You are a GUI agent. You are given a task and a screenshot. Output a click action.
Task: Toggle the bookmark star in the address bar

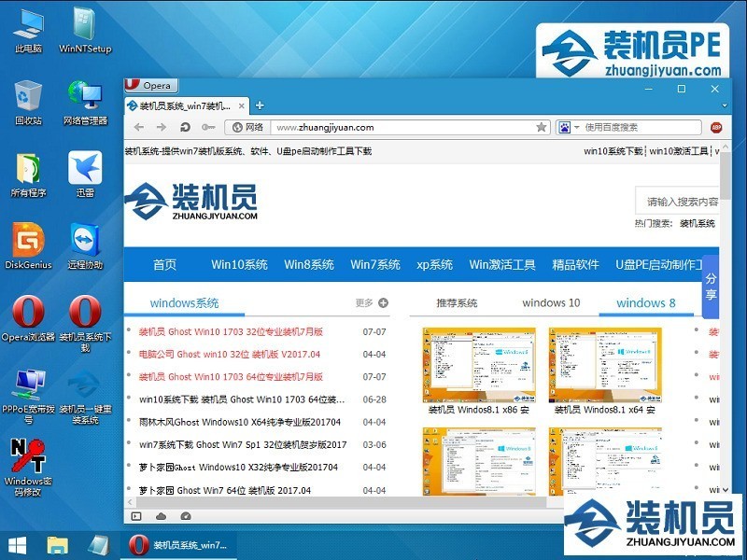point(541,125)
